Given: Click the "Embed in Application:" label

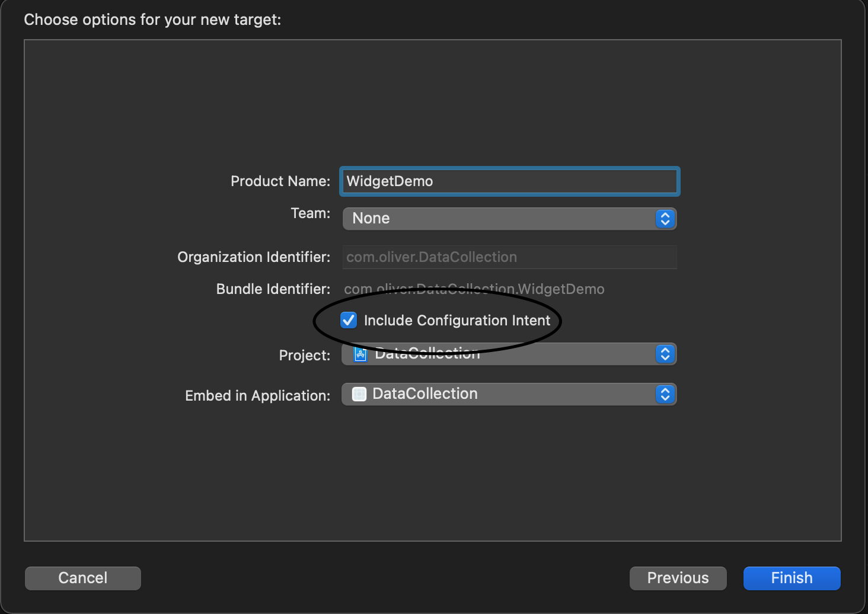Looking at the screenshot, I should pyautogui.click(x=258, y=396).
